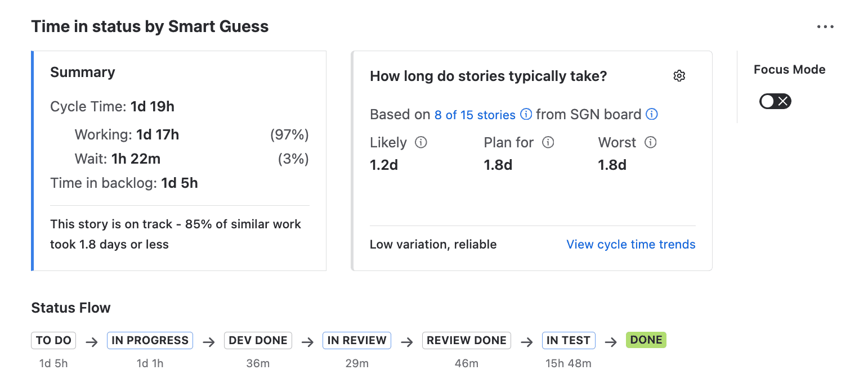Show info tooltip for Worst estimate
Viewport: 868px width, 388px height.
click(650, 143)
